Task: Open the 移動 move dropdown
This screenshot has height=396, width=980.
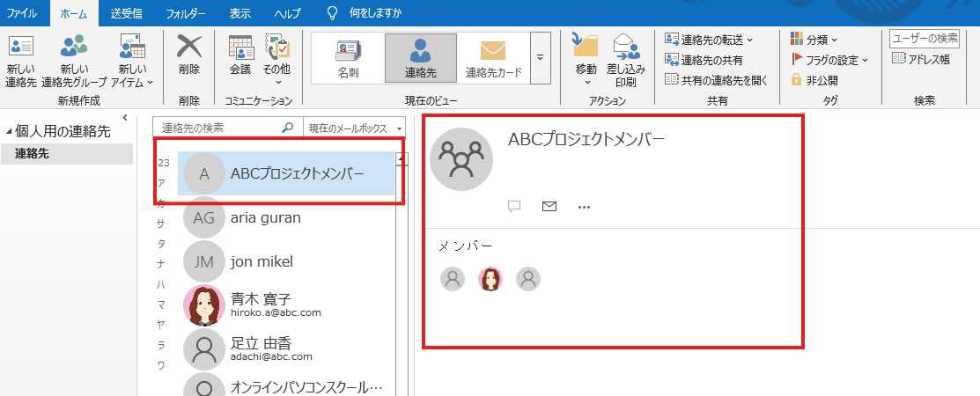Action: point(586,60)
